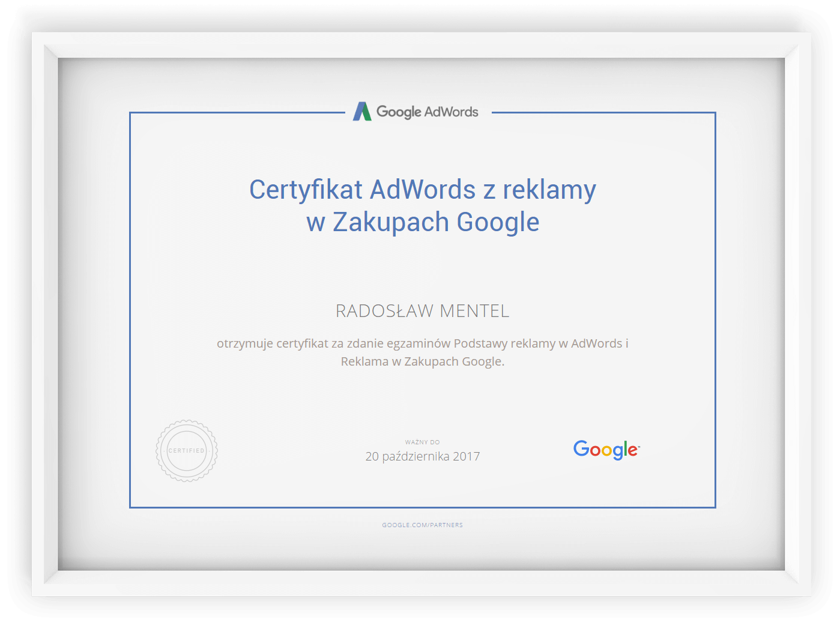Click the certificate title 'Certyfikat AdWords z reklamy'
840x625 pixels.
(423, 190)
